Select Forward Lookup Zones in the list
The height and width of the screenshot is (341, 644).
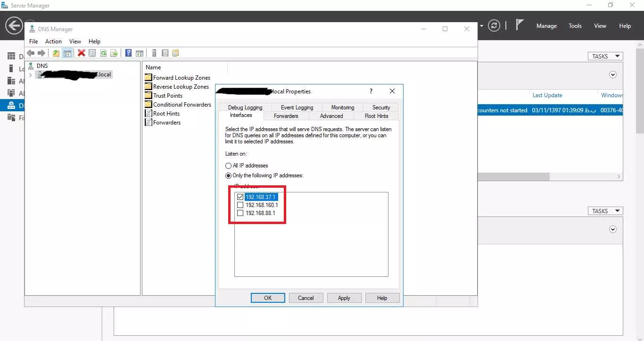[182, 77]
